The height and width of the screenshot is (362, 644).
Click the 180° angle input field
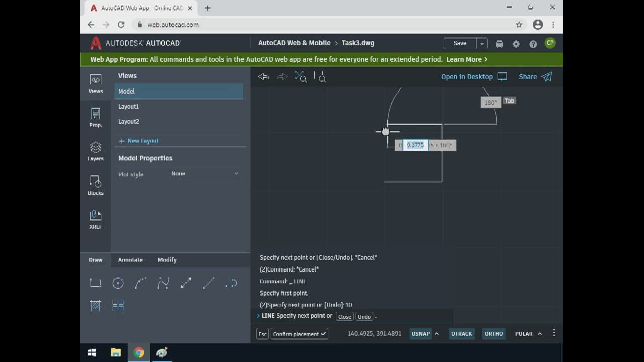491,102
